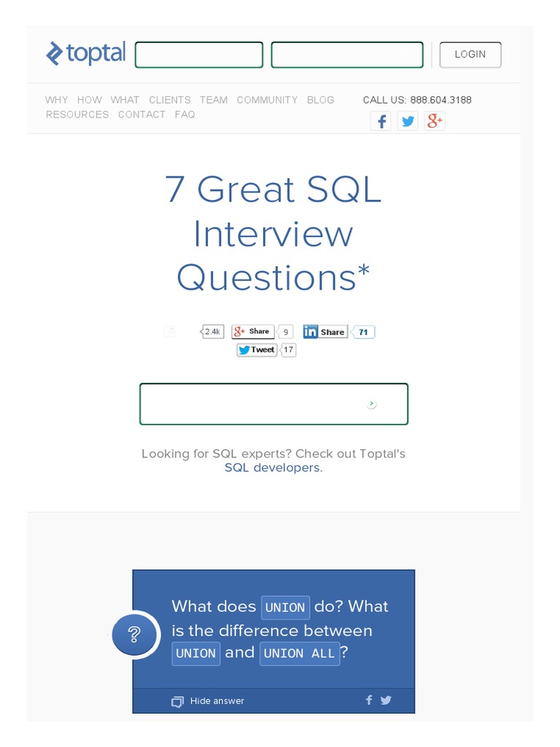
Task: Click the green-bordered box below share buttons
Action: 273,404
